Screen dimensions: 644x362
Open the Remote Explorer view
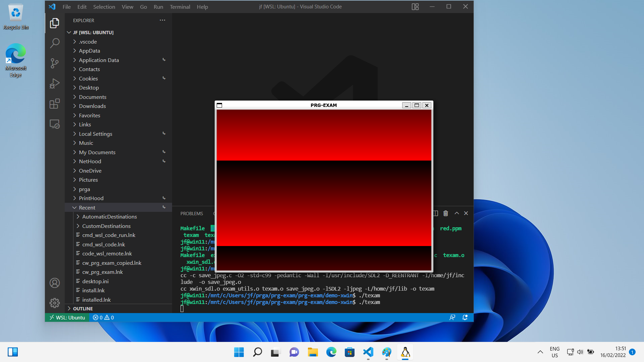(x=55, y=124)
